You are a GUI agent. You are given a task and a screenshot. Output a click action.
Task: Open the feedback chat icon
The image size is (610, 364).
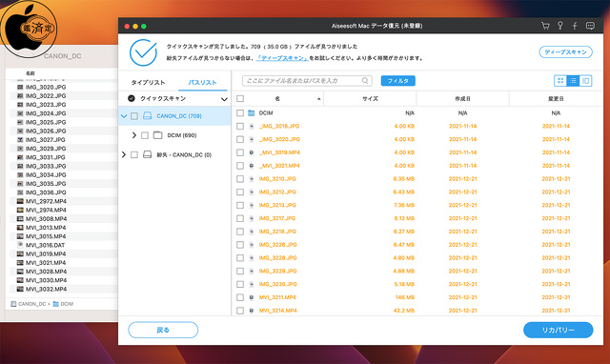click(x=590, y=26)
